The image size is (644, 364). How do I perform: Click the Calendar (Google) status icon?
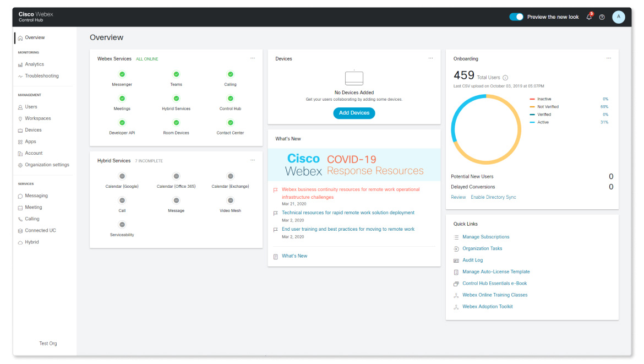(x=122, y=176)
